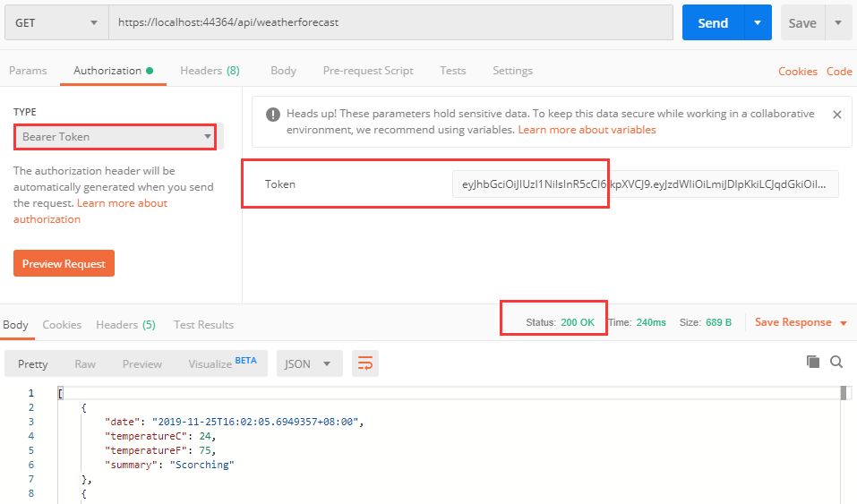Click the search response magnifier icon
This screenshot has height=504, width=857.
pyautogui.click(x=836, y=362)
